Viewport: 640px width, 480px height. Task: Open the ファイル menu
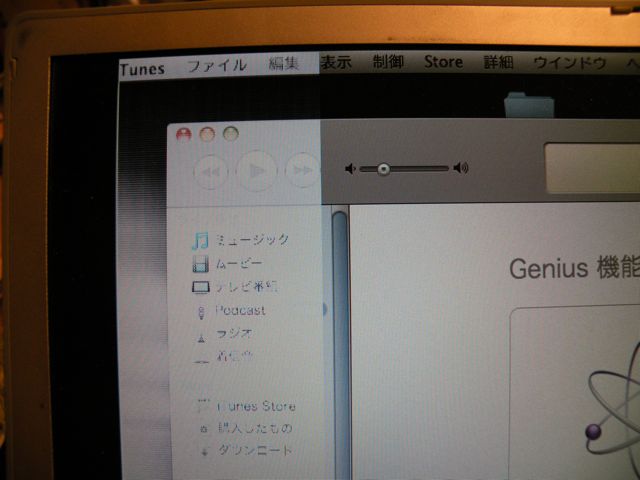pyautogui.click(x=217, y=65)
